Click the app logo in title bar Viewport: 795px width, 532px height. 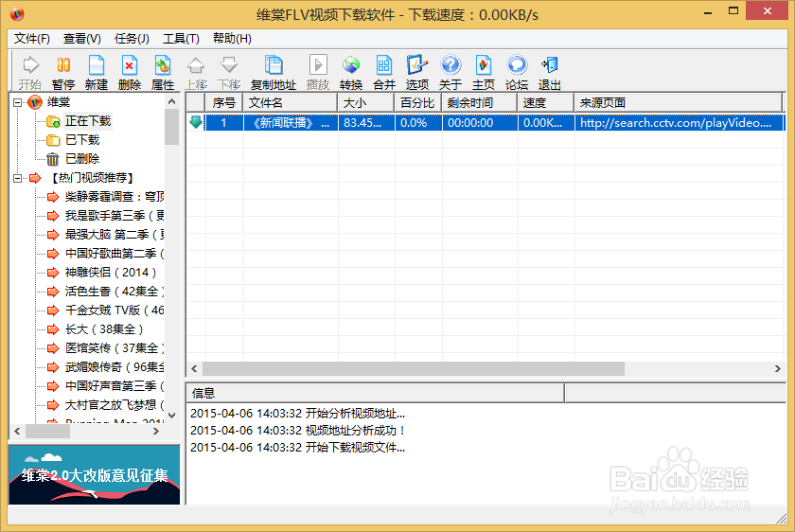[x=17, y=14]
